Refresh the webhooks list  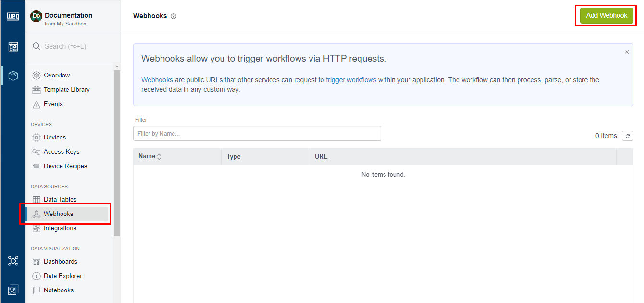tap(627, 136)
